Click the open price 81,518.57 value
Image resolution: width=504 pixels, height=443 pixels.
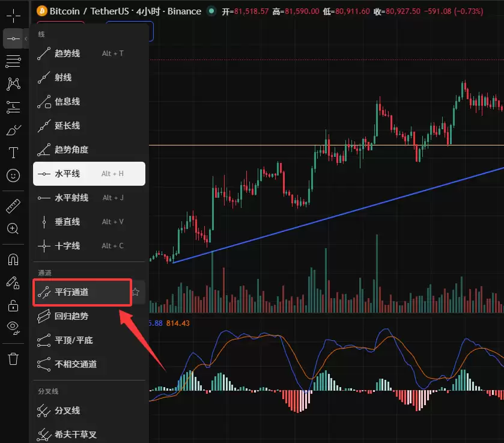[251, 11]
